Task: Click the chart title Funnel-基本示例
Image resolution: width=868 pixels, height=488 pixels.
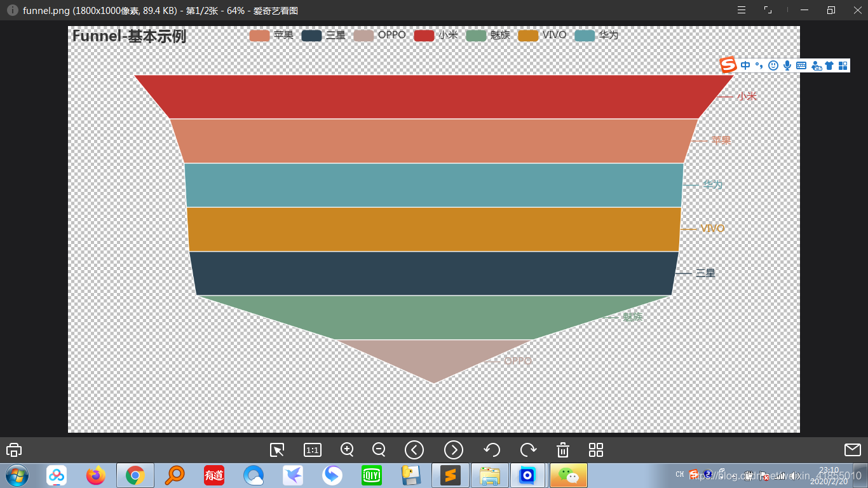Action: pyautogui.click(x=129, y=36)
